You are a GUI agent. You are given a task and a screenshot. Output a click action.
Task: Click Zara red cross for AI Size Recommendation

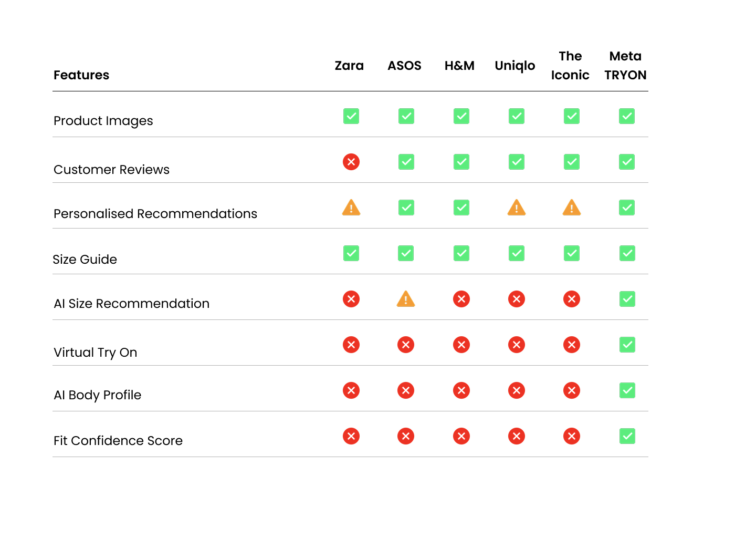point(351,299)
